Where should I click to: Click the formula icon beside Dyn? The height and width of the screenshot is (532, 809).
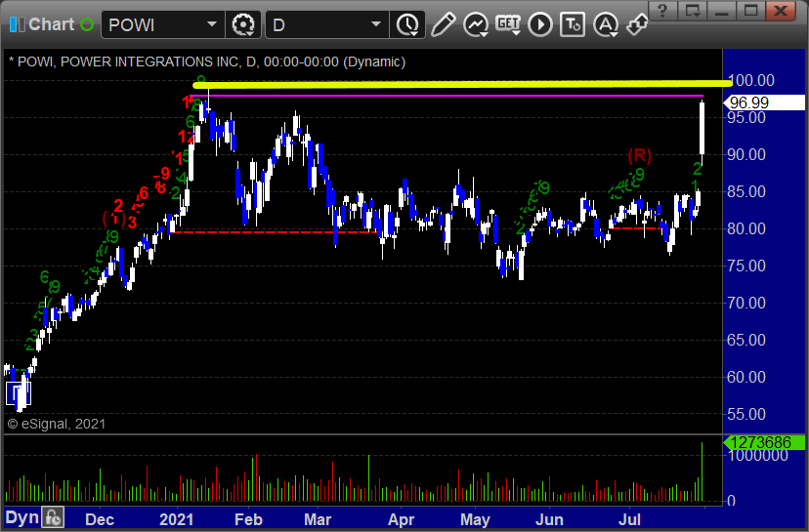coord(53,517)
